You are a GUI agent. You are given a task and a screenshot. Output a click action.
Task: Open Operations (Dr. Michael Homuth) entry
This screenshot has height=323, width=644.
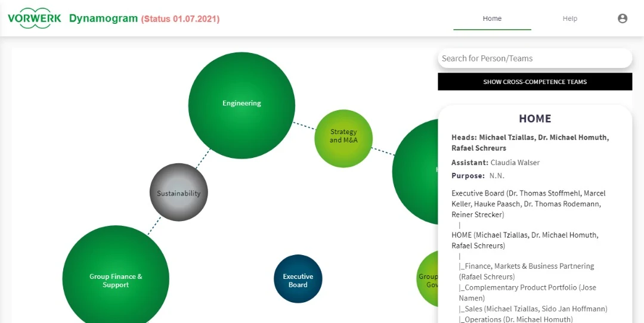(515, 319)
